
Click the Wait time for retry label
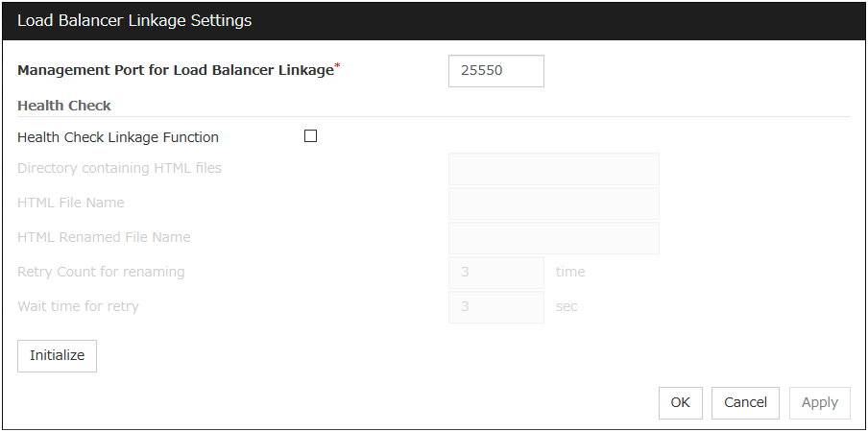(x=78, y=306)
